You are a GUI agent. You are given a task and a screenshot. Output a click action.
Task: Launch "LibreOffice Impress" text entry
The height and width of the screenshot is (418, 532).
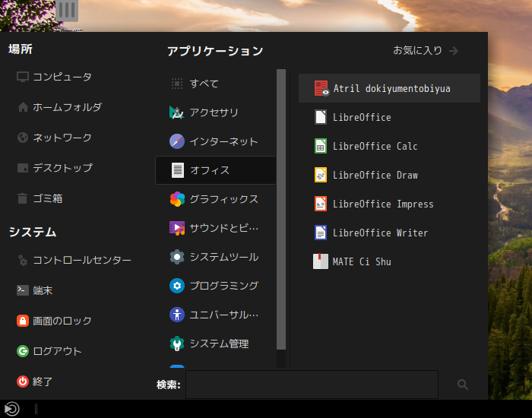[x=383, y=204]
